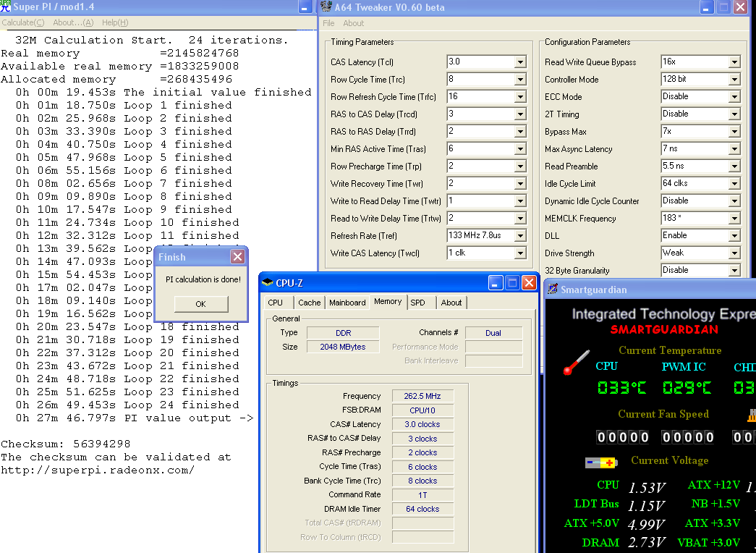Viewport: 756px width, 553px height.
Task: Open CAS Latency (Tcl) dropdown
Action: 520,62
